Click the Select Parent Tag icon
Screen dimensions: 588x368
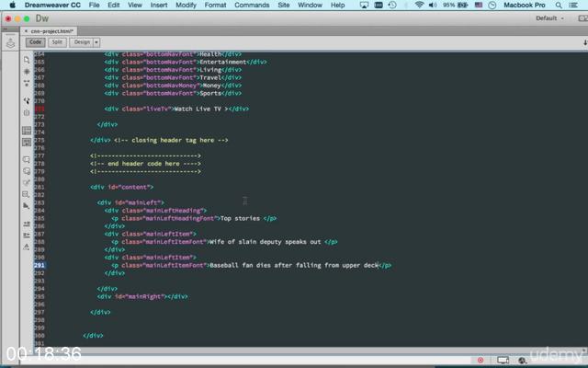pyautogui.click(x=27, y=100)
